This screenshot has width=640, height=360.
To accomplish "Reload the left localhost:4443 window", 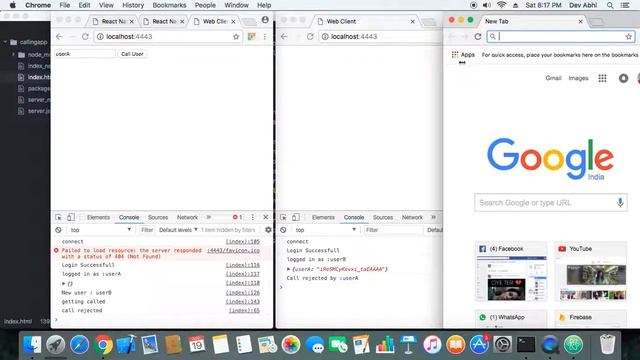I will tap(85, 36).
